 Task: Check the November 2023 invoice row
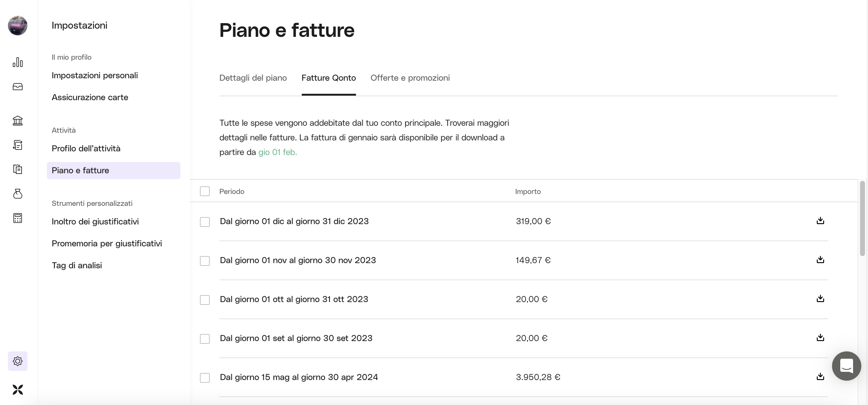pos(205,261)
